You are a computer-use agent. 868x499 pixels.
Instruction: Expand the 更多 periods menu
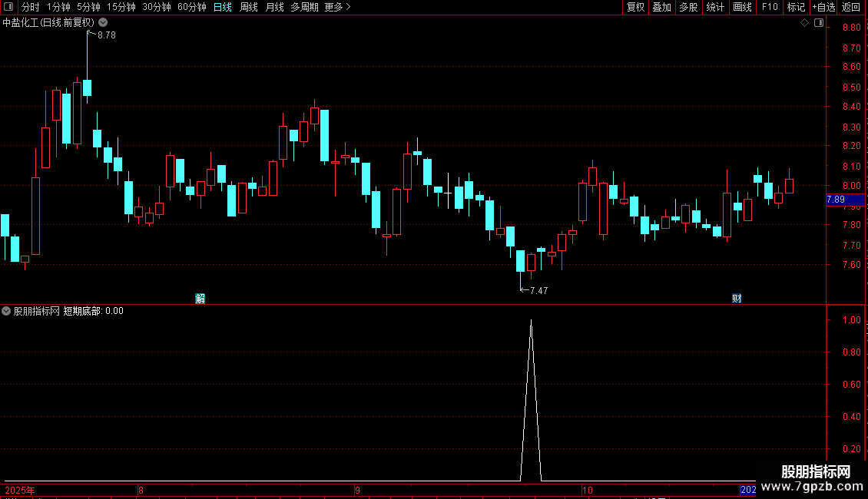point(337,7)
